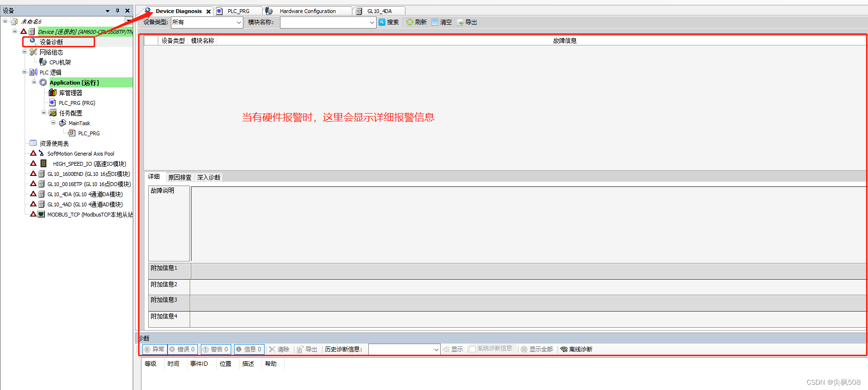Click into the 故障说明 description field
This screenshot has height=390, width=868.
click(x=529, y=224)
